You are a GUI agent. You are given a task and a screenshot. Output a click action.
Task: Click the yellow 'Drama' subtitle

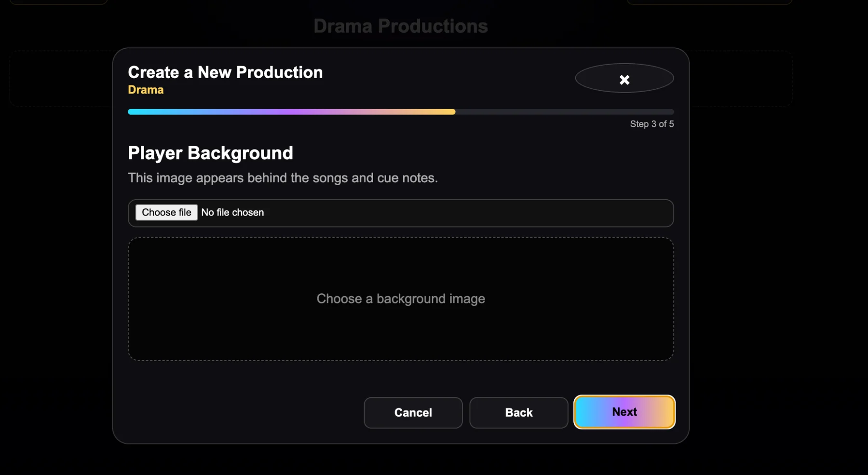point(146,90)
